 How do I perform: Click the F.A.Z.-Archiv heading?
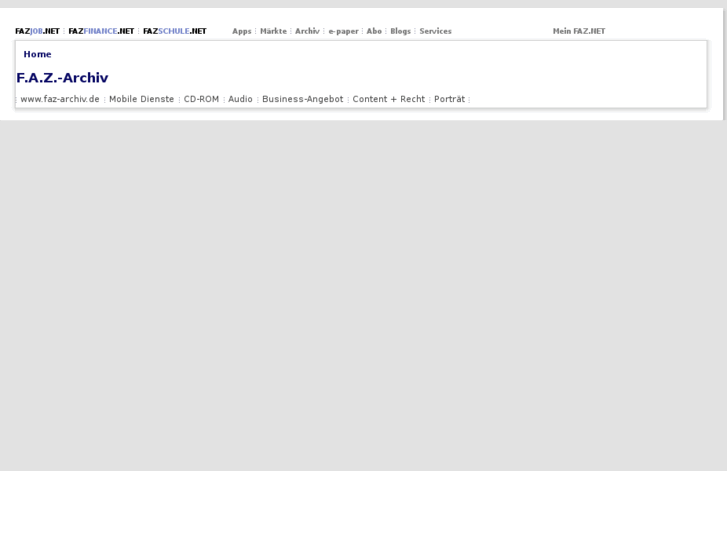click(62, 77)
